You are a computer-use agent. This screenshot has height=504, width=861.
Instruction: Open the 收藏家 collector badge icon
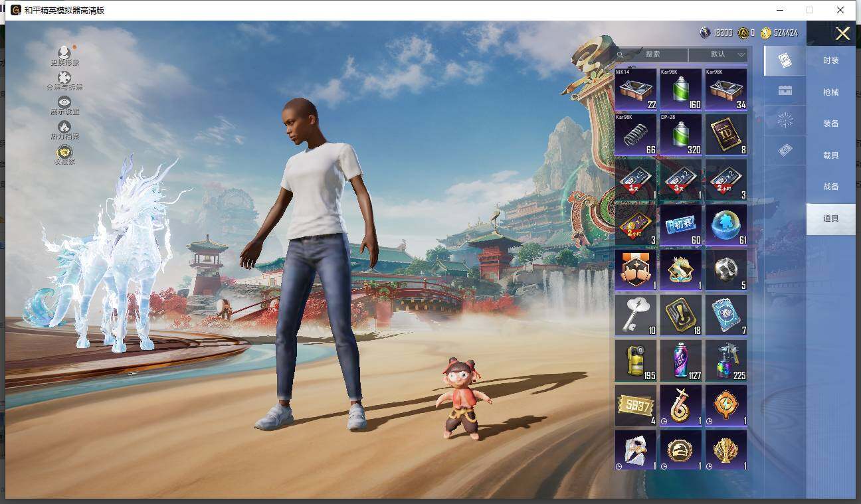click(x=64, y=152)
